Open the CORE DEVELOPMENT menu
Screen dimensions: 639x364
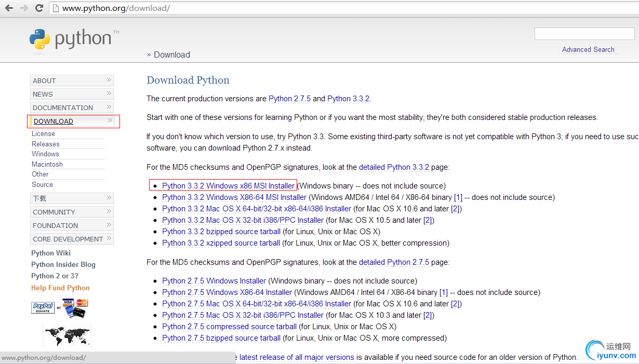[72, 239]
